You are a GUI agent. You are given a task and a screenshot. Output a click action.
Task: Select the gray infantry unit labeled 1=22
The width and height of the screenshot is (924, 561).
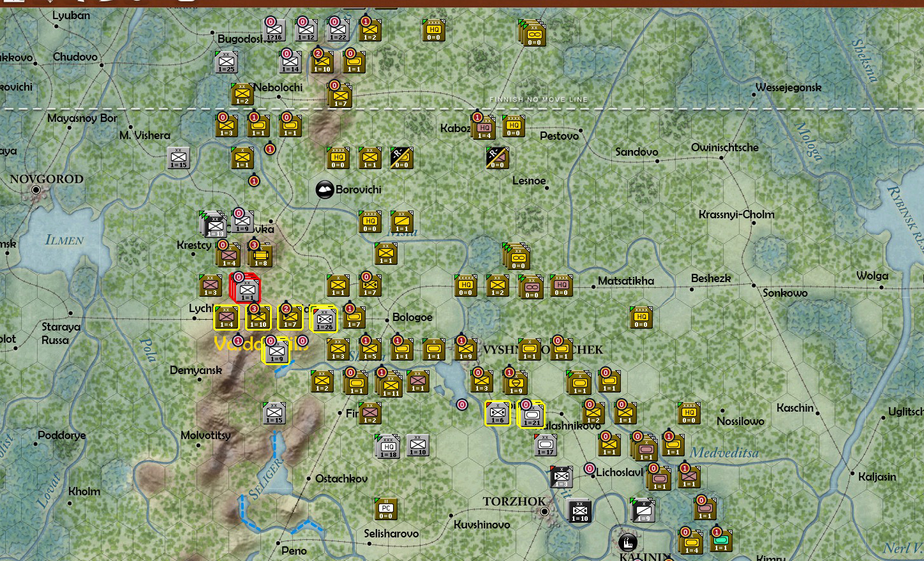tap(338, 30)
